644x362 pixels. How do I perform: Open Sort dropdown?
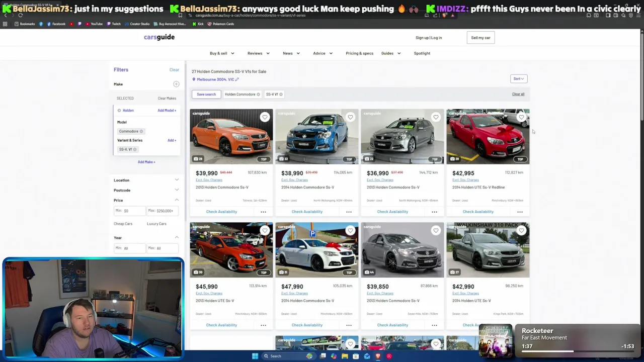click(519, 78)
